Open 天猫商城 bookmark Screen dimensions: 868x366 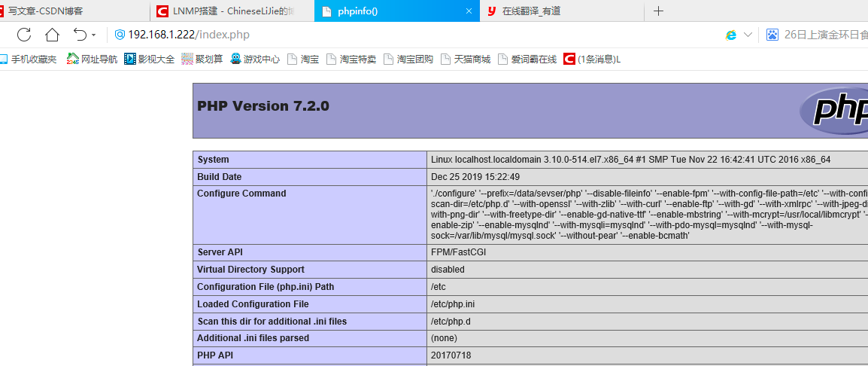click(466, 59)
